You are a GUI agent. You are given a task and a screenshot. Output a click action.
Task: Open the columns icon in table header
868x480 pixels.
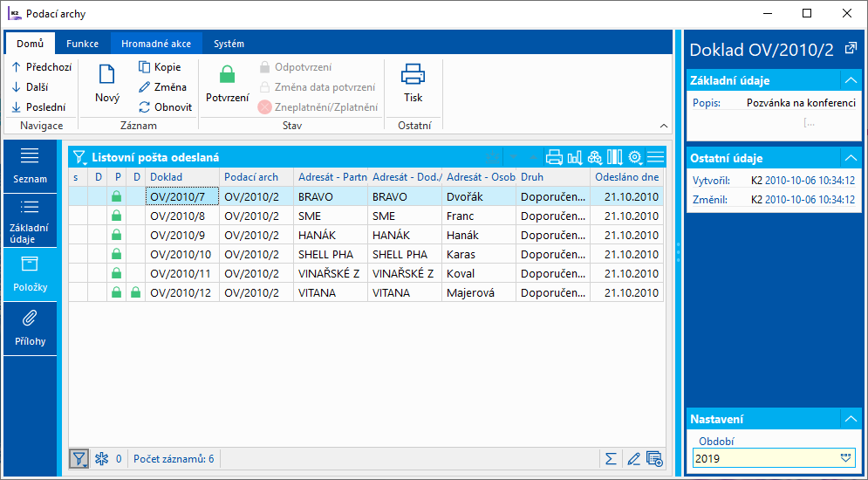coord(615,158)
